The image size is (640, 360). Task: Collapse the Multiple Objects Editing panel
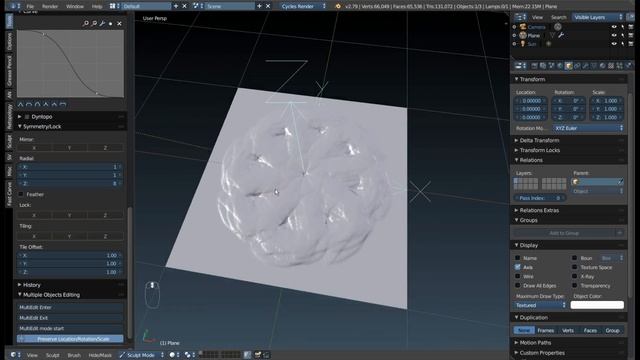(x=20, y=295)
